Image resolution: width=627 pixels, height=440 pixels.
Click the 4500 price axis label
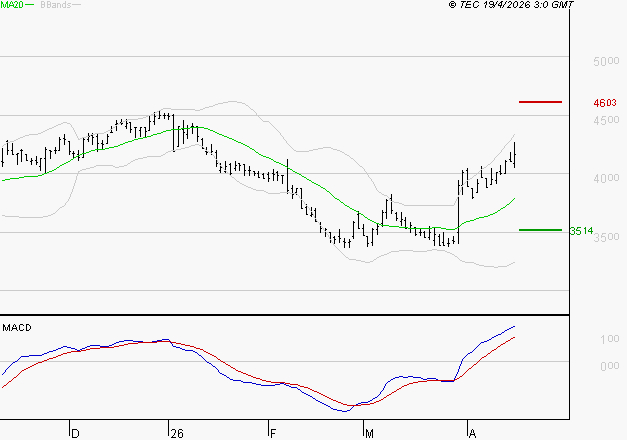tap(606, 120)
